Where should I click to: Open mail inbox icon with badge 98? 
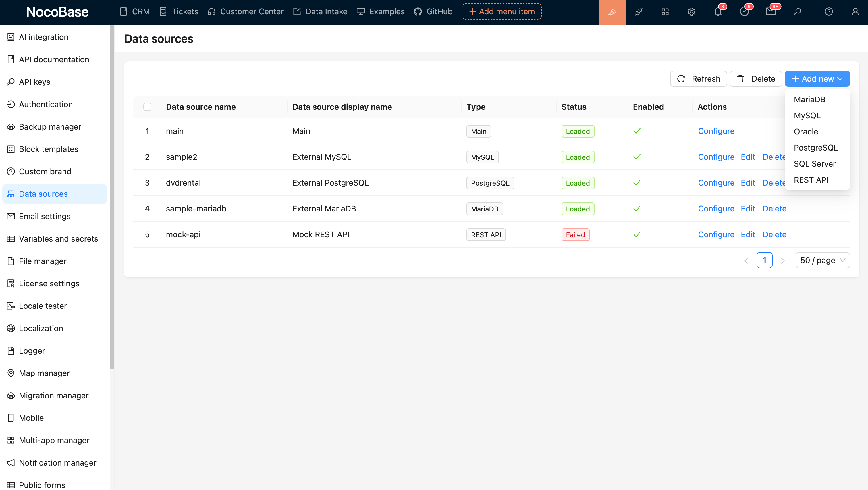tap(771, 12)
